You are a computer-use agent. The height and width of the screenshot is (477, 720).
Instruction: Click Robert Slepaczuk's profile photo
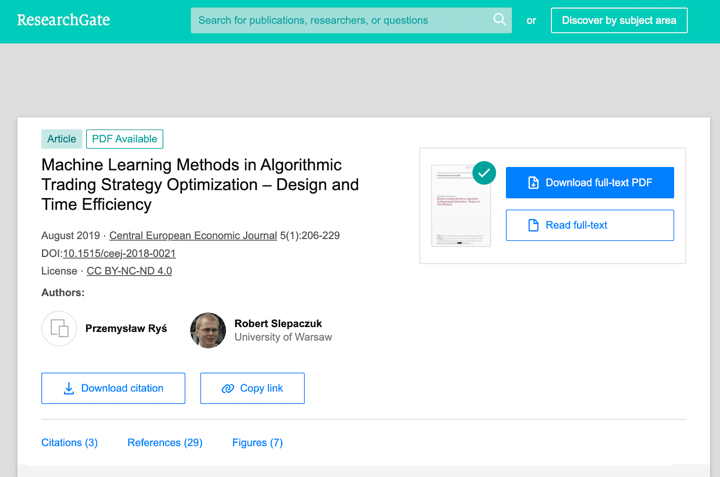point(208,330)
